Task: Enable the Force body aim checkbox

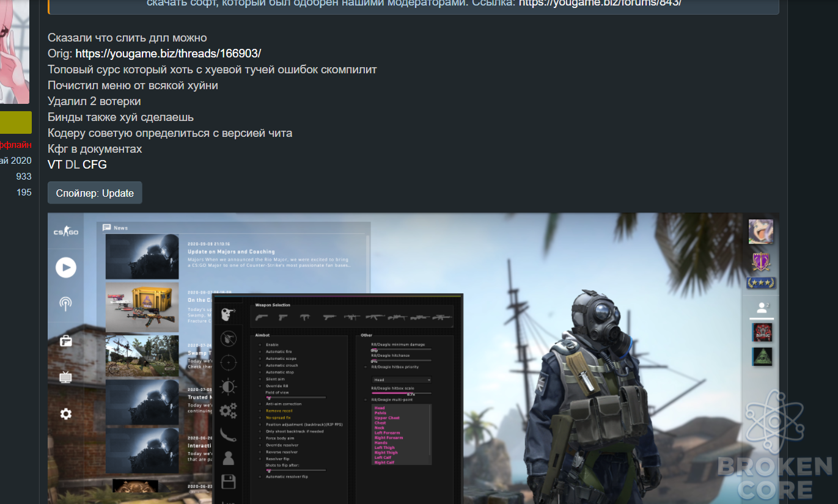Action: click(x=260, y=438)
